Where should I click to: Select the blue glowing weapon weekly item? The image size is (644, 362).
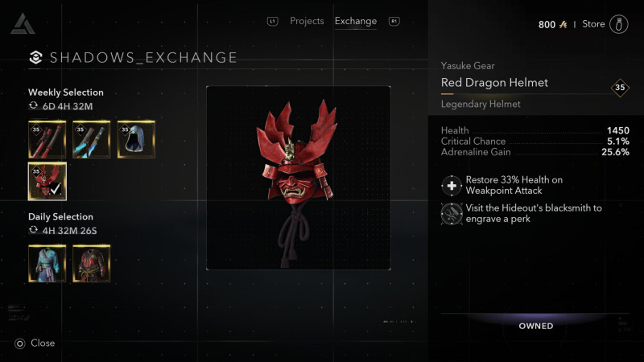[x=92, y=139]
